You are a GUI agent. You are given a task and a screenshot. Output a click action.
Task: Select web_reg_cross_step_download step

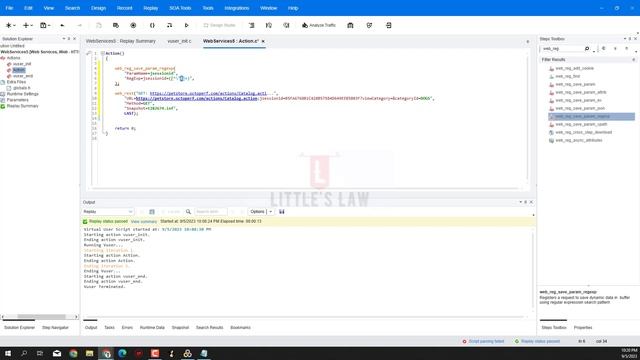point(583,132)
